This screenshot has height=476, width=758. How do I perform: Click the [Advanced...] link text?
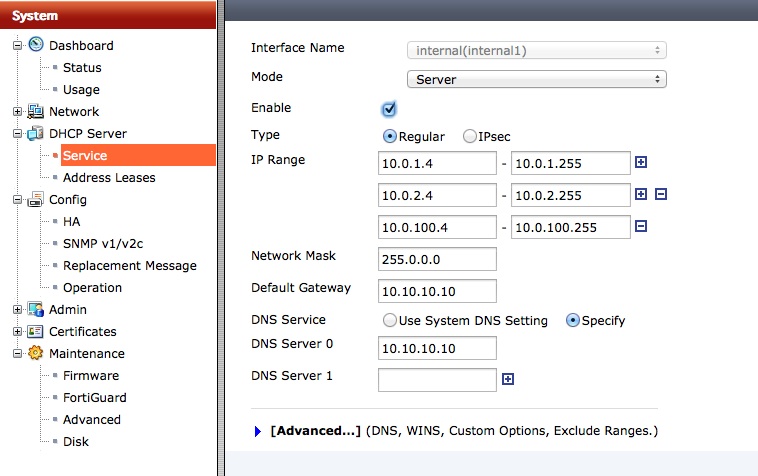(x=316, y=431)
